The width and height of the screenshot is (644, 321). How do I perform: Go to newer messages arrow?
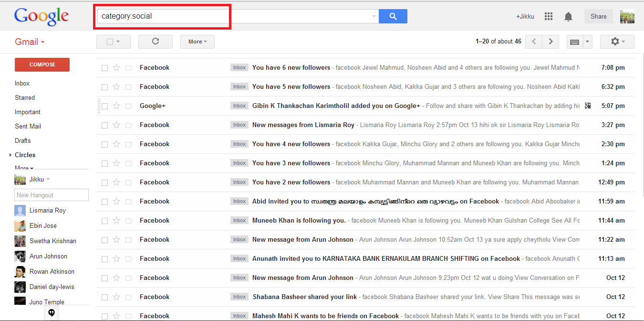pos(534,42)
